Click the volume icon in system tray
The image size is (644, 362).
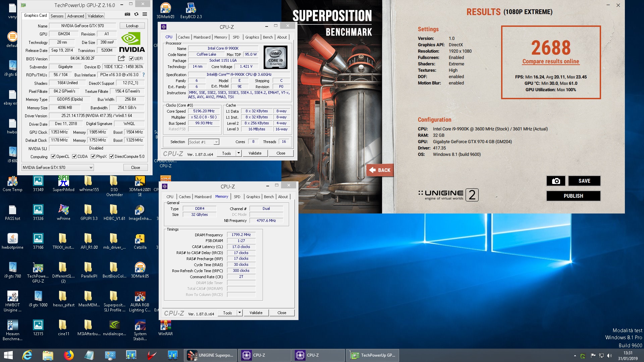pos(609,356)
